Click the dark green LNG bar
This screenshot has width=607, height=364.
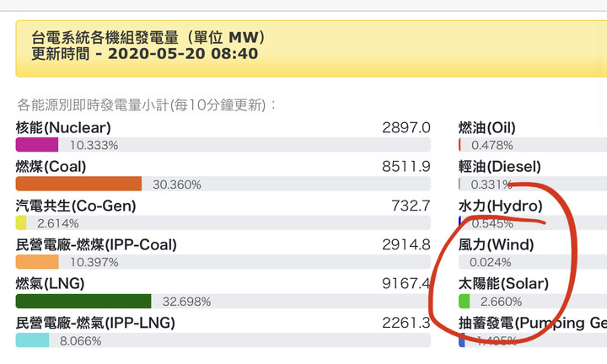click(x=83, y=301)
